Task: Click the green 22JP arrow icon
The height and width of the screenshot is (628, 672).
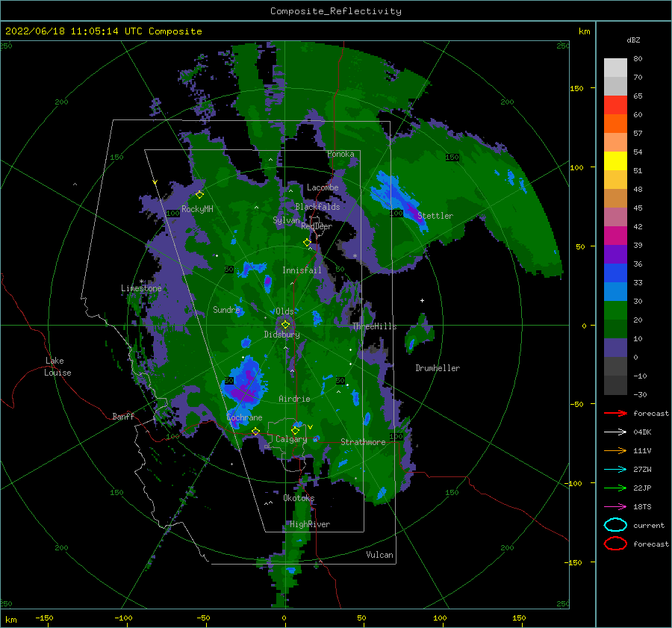Action: 615,488
